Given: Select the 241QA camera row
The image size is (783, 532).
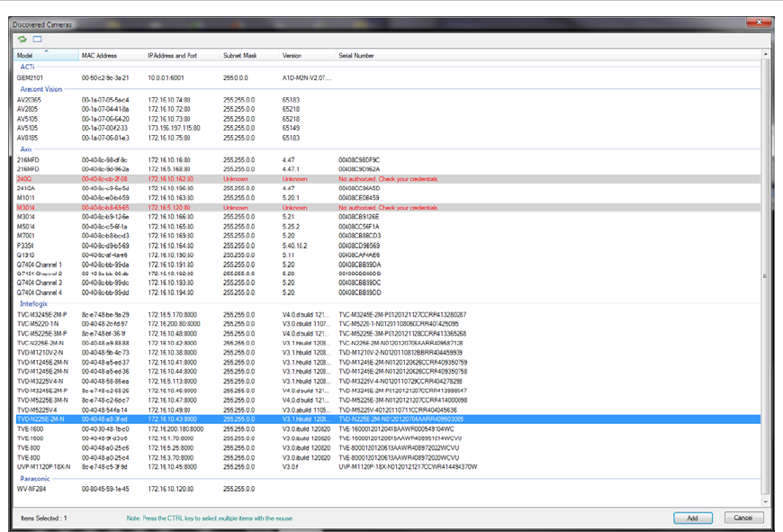Looking at the screenshot, I should coord(388,188).
